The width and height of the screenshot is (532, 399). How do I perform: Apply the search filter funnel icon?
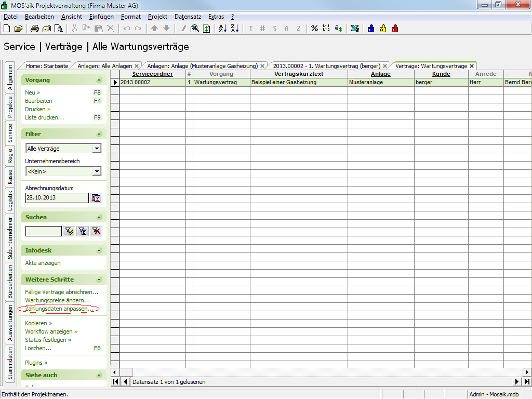click(69, 231)
